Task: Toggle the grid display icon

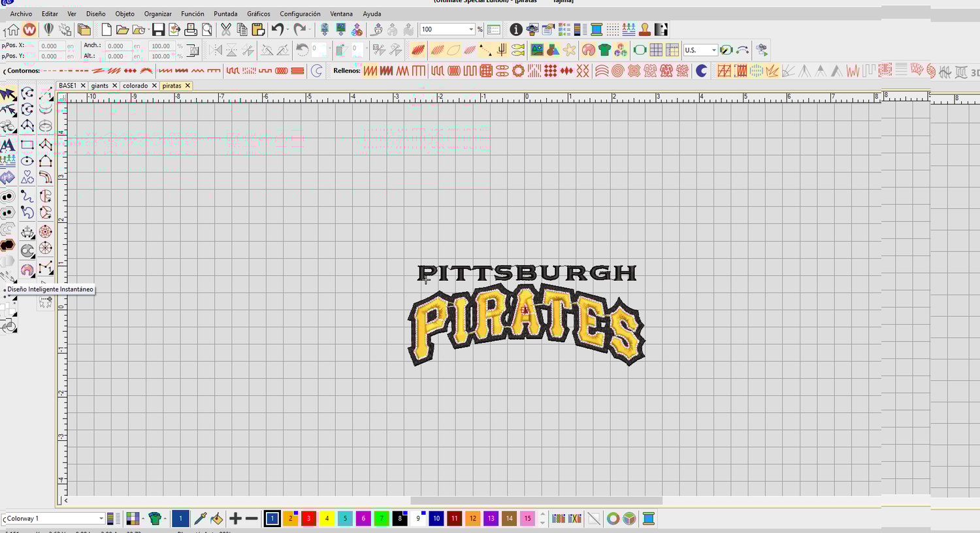Action: coord(656,50)
